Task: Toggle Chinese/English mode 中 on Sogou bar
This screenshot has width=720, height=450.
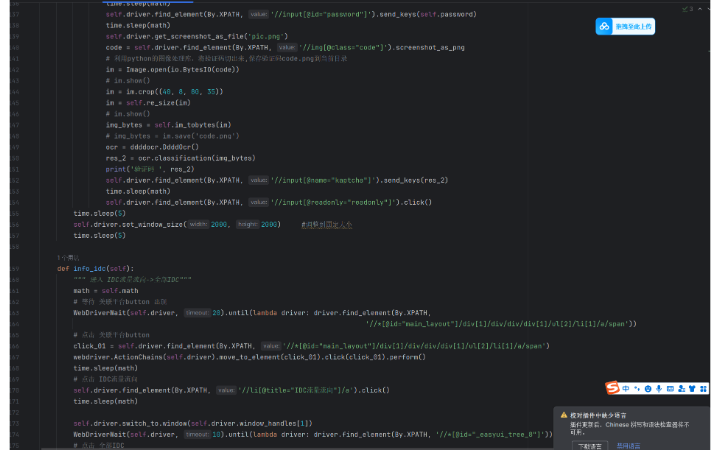Action: [625, 389]
